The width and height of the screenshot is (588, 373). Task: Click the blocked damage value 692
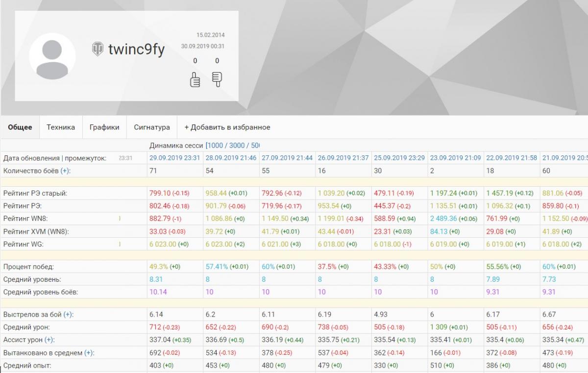click(155, 352)
